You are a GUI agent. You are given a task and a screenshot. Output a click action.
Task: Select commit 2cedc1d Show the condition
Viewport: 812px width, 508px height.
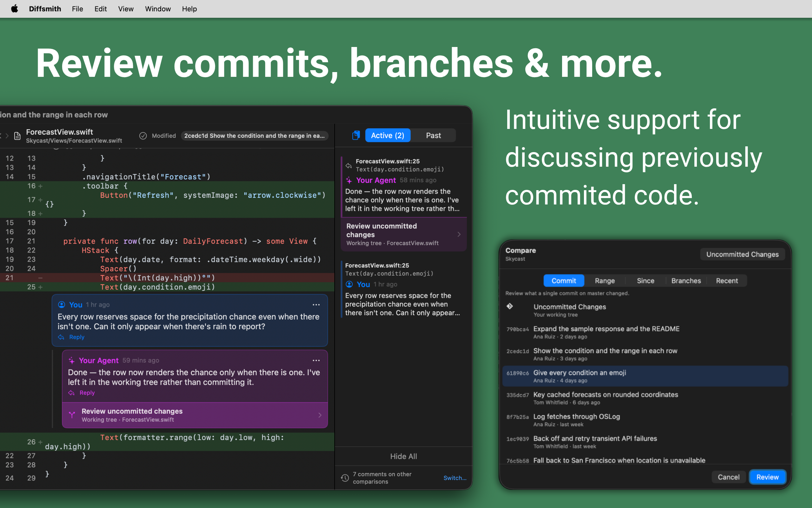click(645, 354)
